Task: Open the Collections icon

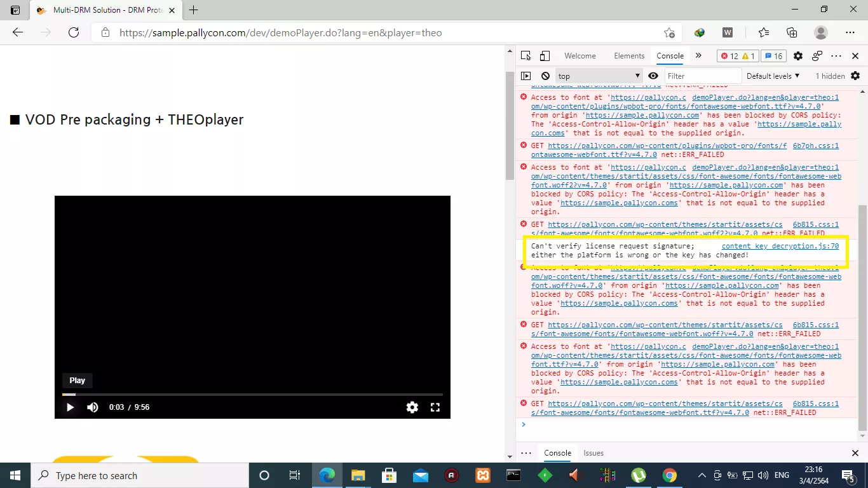Action: pos(792,32)
